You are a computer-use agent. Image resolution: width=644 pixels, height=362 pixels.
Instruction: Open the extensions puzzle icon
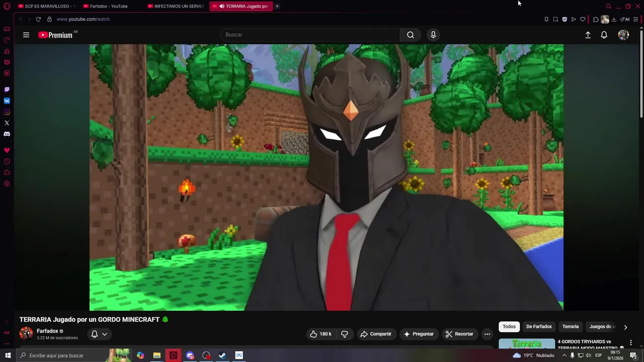click(x=596, y=19)
